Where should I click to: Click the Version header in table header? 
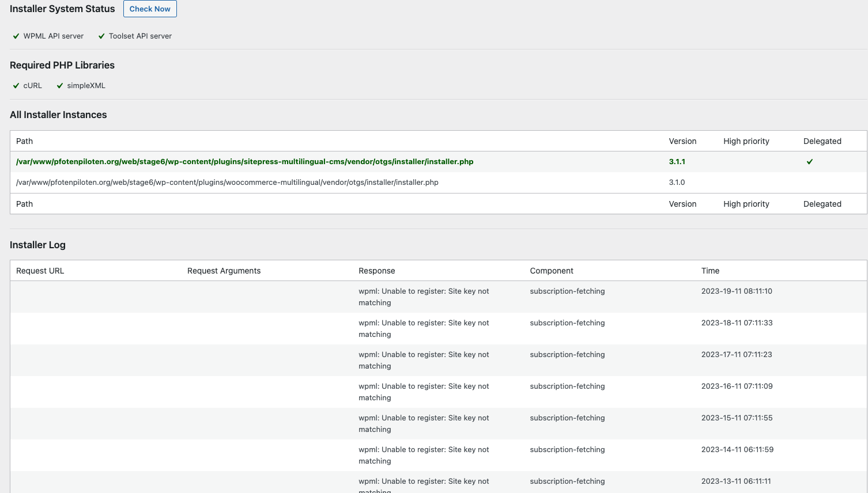pos(682,141)
